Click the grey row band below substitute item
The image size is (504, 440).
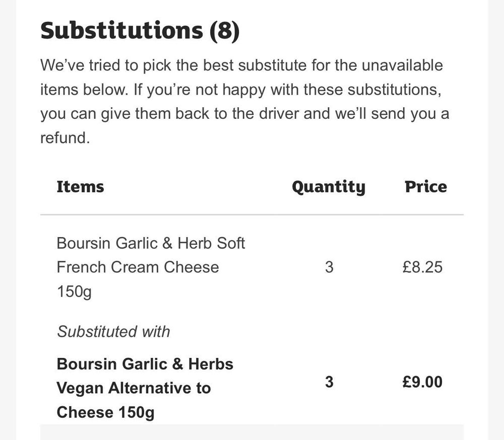(252, 432)
